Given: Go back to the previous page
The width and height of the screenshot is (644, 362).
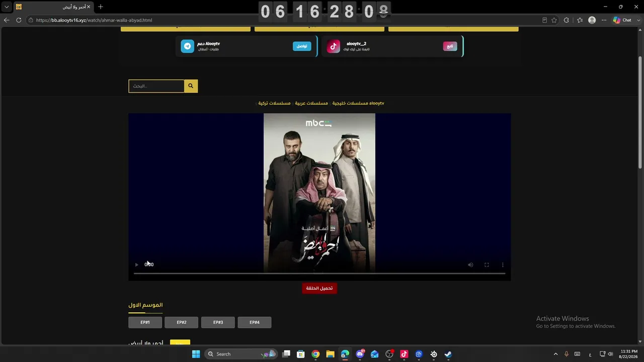Looking at the screenshot, I should click(x=7, y=20).
